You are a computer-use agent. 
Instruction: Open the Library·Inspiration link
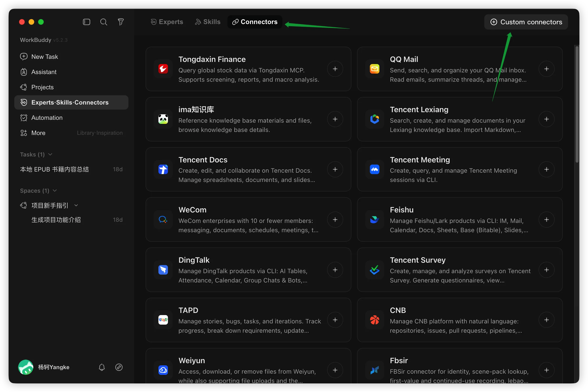100,133
